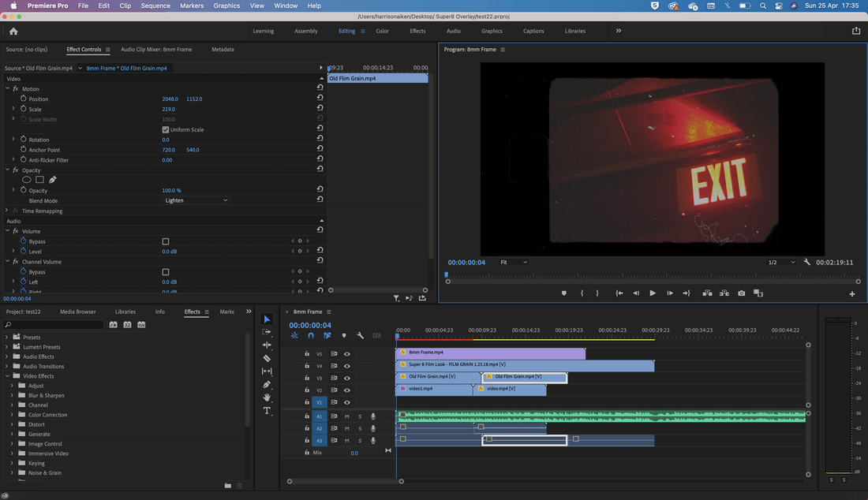868x500 pixels.
Task: Click the Home icon
Action: tap(13, 32)
